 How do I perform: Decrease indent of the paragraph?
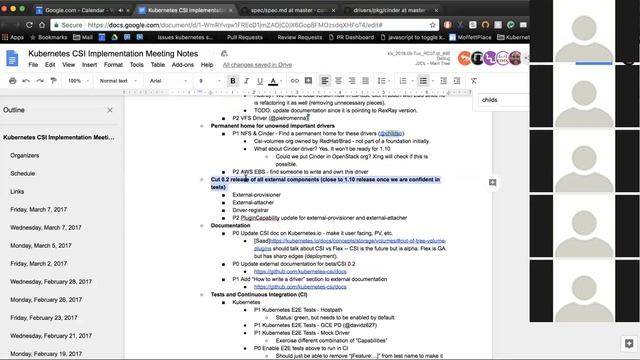(443, 81)
